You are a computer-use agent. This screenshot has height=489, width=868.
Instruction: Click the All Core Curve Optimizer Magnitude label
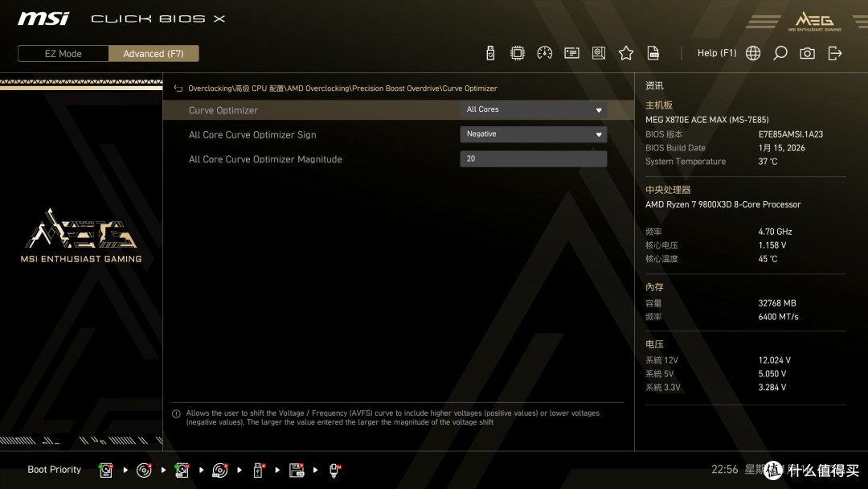tap(265, 159)
